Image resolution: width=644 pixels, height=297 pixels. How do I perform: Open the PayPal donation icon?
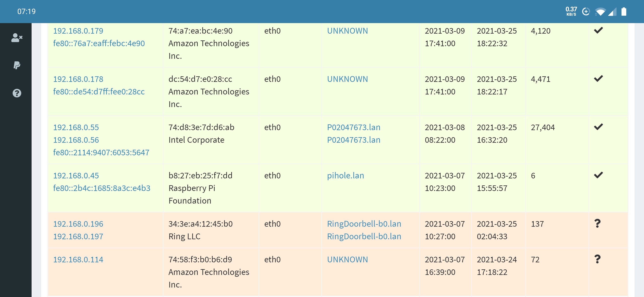click(17, 65)
